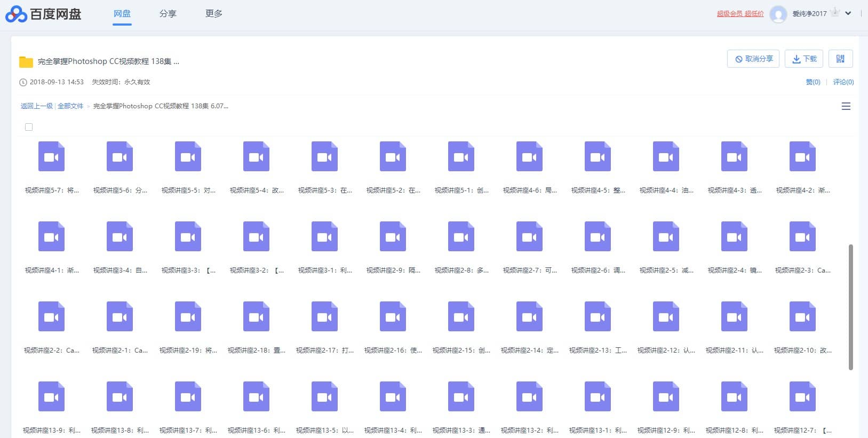
Task: Select file name 视频讲座13-3
Action: coord(461,431)
